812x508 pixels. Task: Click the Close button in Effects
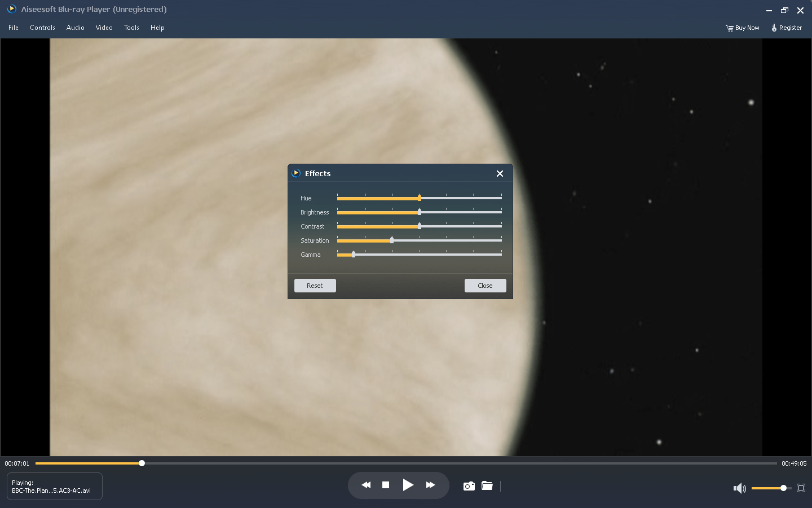point(485,286)
